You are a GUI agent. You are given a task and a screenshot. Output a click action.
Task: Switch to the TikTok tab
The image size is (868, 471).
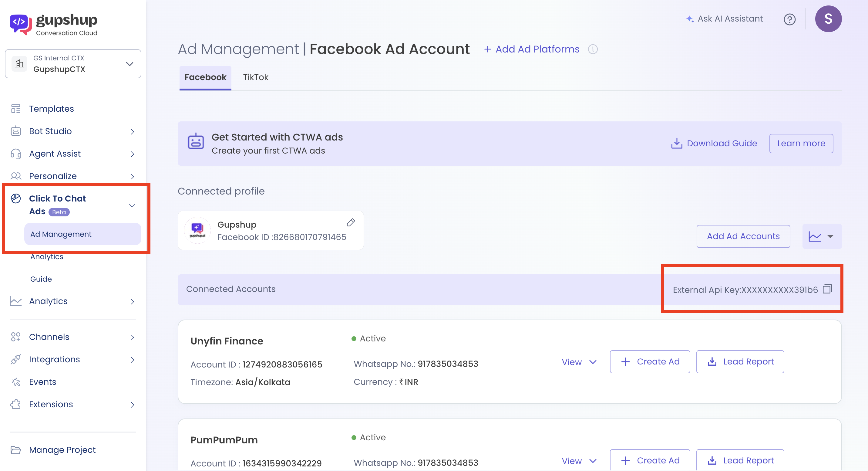(x=255, y=77)
